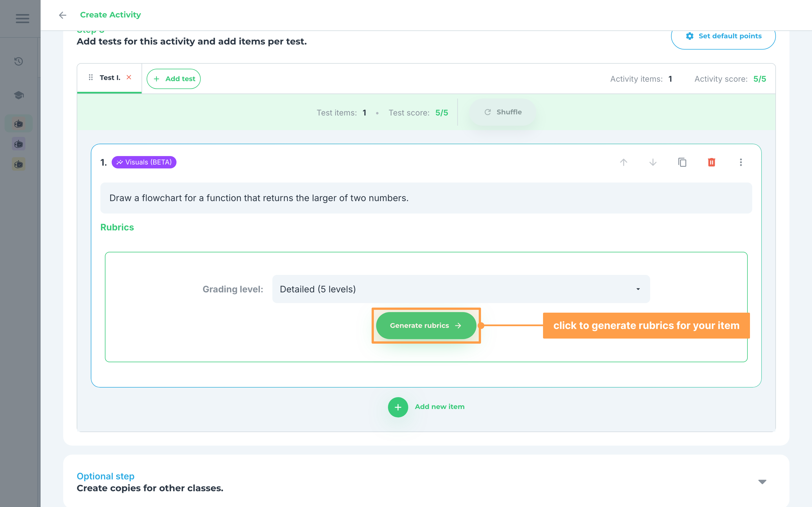
Task: Open item 1 more options menu
Action: 741,162
